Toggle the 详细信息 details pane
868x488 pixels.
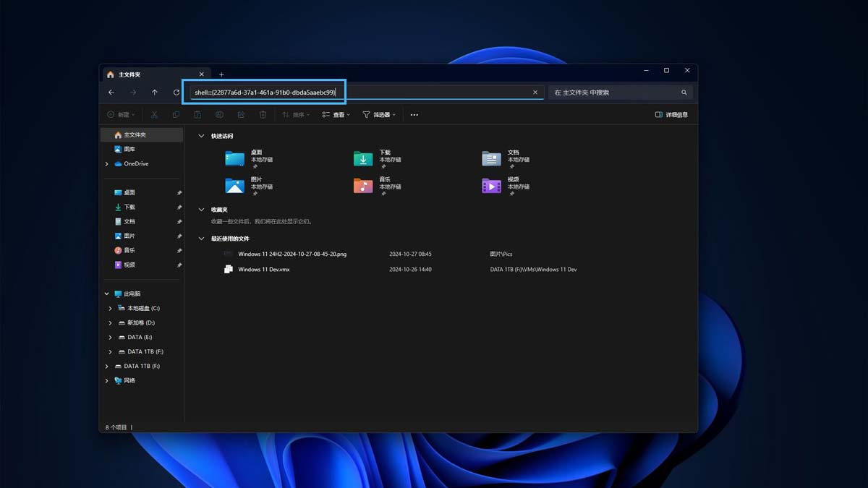pyautogui.click(x=671, y=115)
